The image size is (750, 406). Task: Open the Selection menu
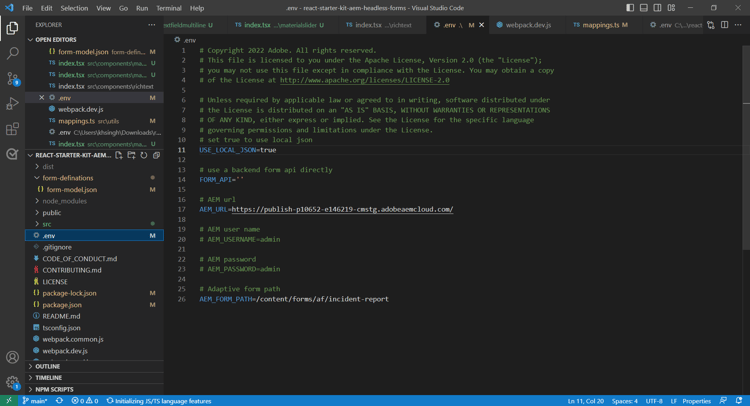74,8
